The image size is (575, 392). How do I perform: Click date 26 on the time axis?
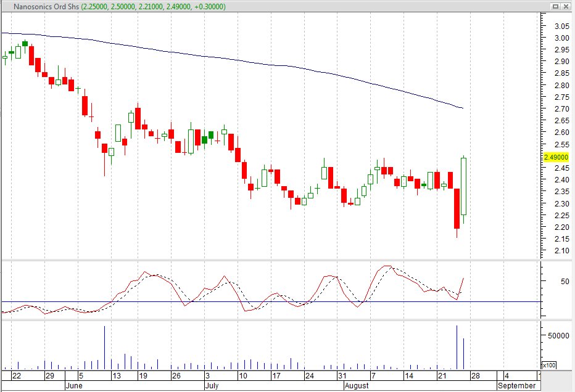(176, 376)
